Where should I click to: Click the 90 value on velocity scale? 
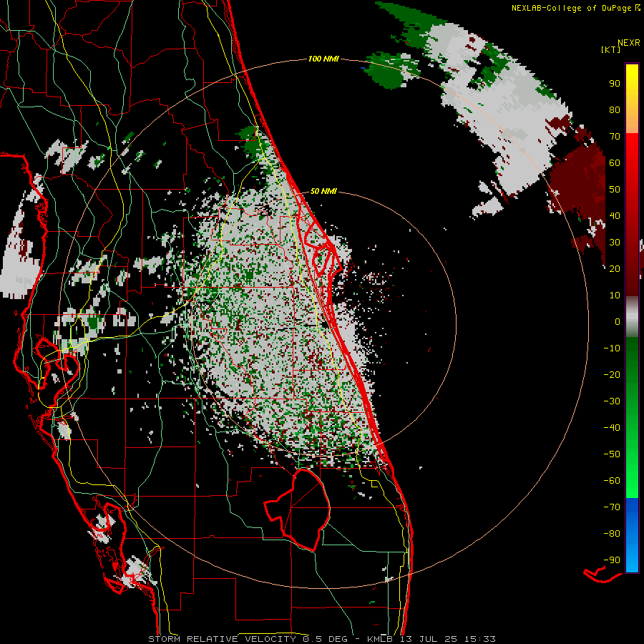(615, 84)
